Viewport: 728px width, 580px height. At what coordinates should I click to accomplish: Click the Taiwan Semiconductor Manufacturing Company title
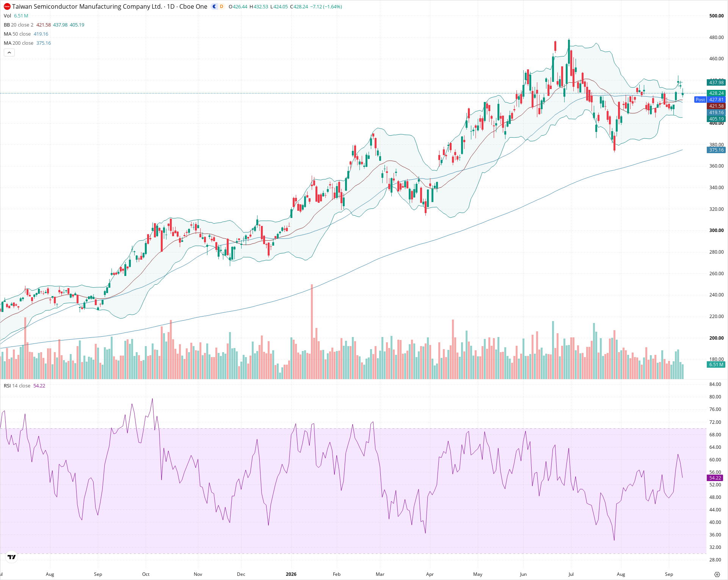pyautogui.click(x=87, y=6)
